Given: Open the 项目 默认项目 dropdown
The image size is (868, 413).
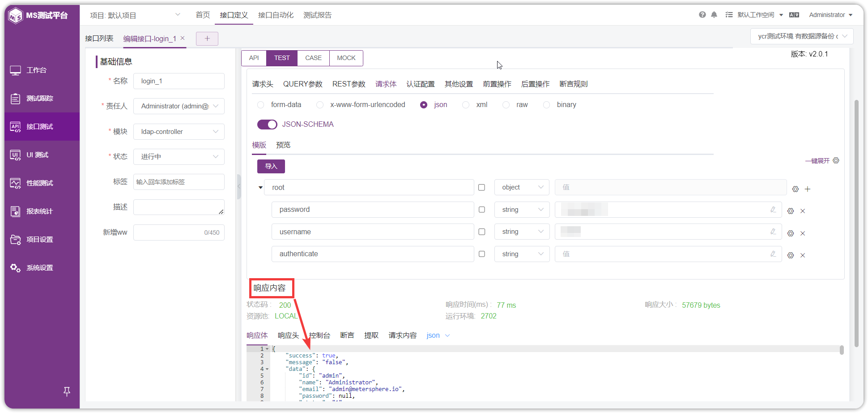Looking at the screenshot, I should tap(135, 15).
